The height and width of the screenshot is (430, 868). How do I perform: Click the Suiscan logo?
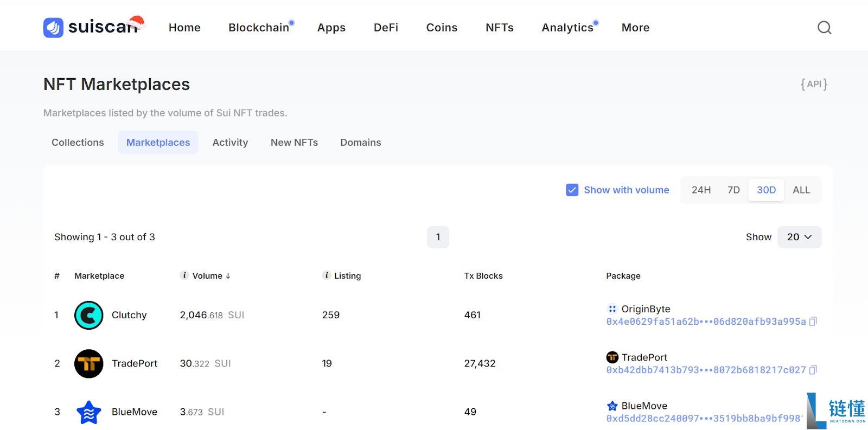pyautogui.click(x=94, y=27)
